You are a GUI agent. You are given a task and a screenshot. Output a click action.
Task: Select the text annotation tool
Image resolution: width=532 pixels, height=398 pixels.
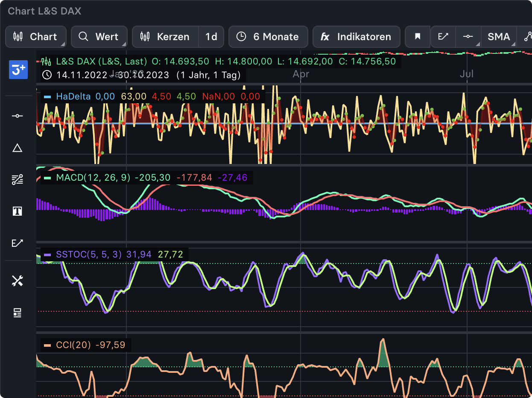coord(17,211)
